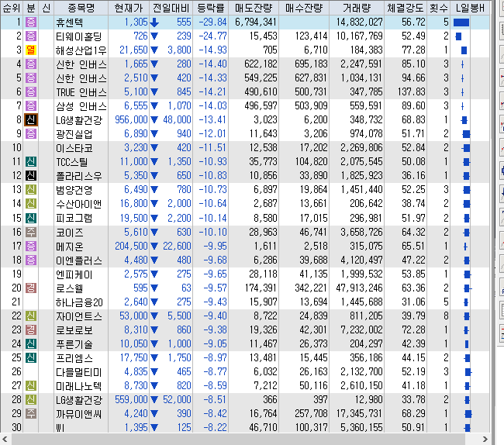Click the 증 badge beside 메지온

pos(31,246)
